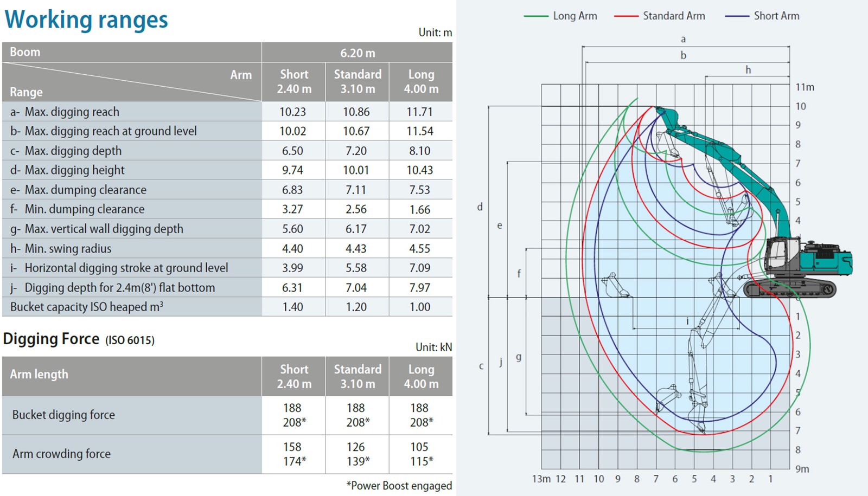This screenshot has height=496, width=868.
Task: Click the green Long Arm legend line
Action: [536, 16]
